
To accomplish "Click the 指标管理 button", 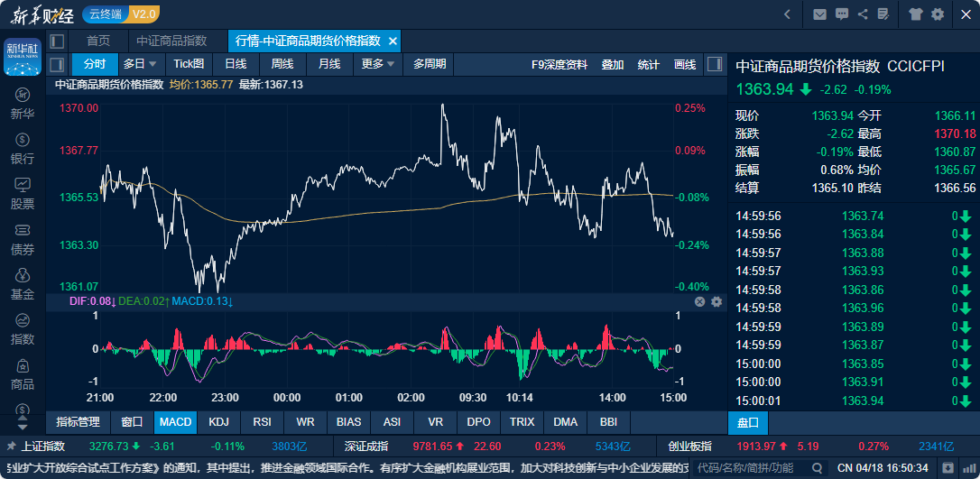I will pos(78,421).
